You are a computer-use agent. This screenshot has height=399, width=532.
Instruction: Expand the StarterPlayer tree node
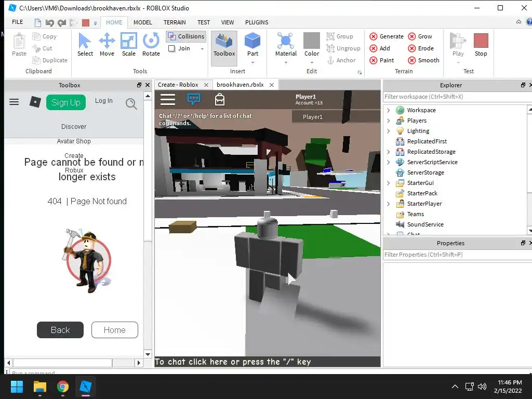389,204
